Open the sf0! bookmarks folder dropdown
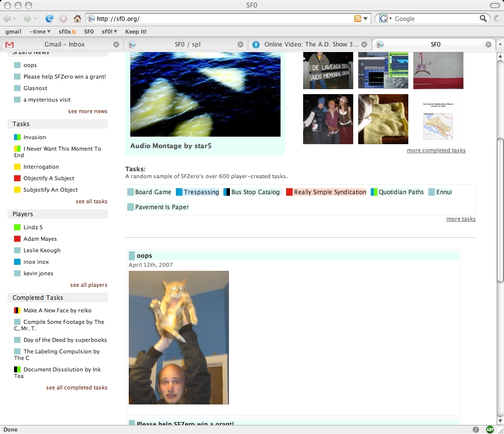 [x=109, y=32]
